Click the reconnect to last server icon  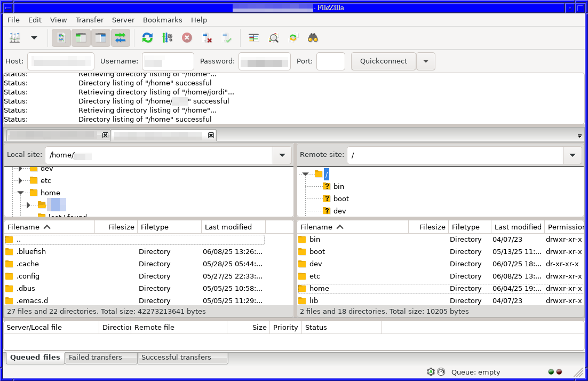click(227, 38)
